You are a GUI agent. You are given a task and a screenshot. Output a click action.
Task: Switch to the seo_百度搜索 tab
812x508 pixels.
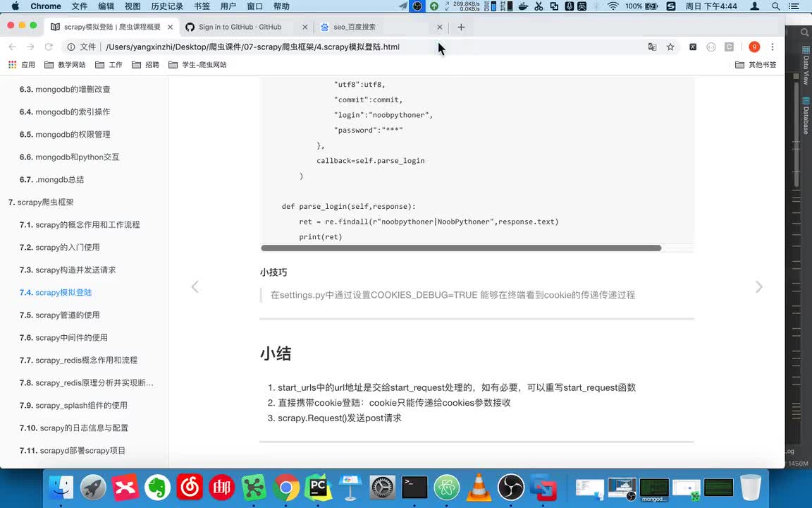(355, 27)
